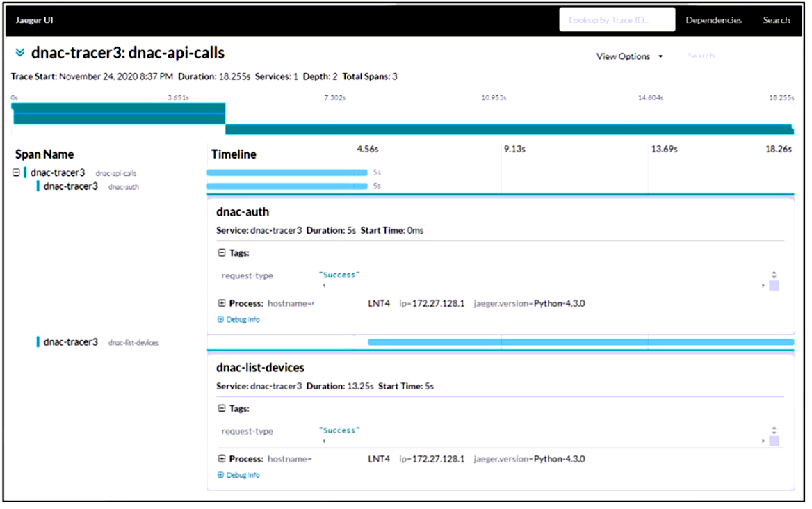Click the 9.13s timeline header marker
This screenshot has width=812, height=509.
514,149
